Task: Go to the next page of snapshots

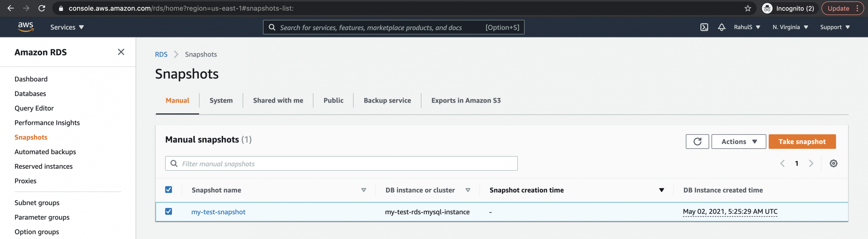Action: pos(811,163)
